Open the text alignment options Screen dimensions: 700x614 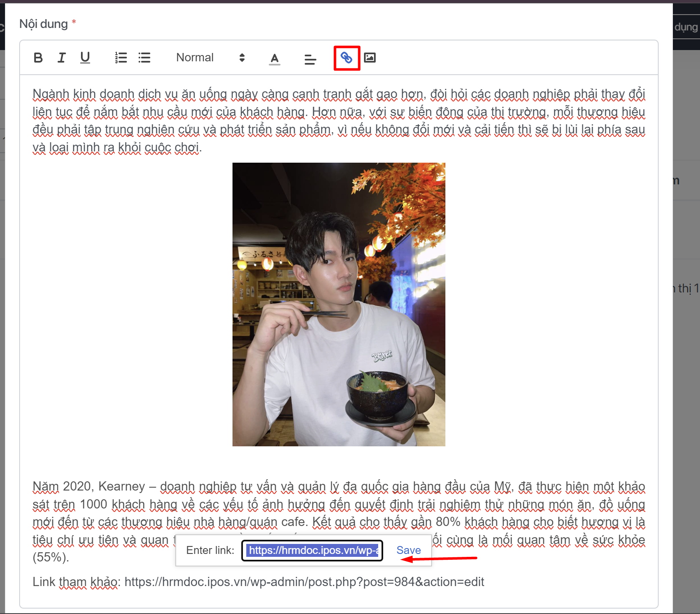[x=310, y=59]
